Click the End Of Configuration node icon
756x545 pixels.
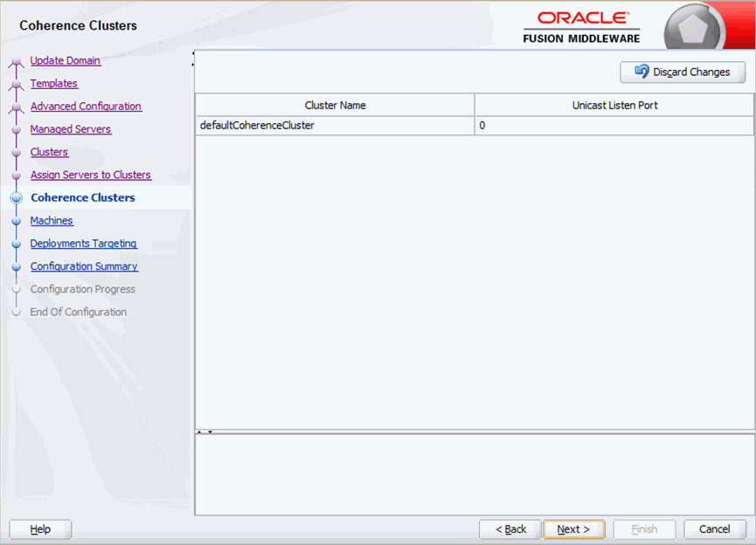pyautogui.click(x=17, y=311)
